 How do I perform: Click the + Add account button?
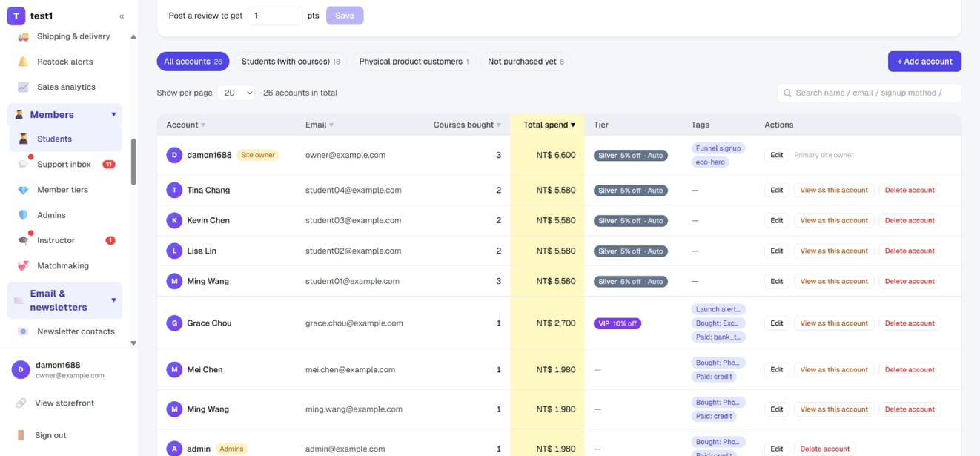pyautogui.click(x=924, y=62)
